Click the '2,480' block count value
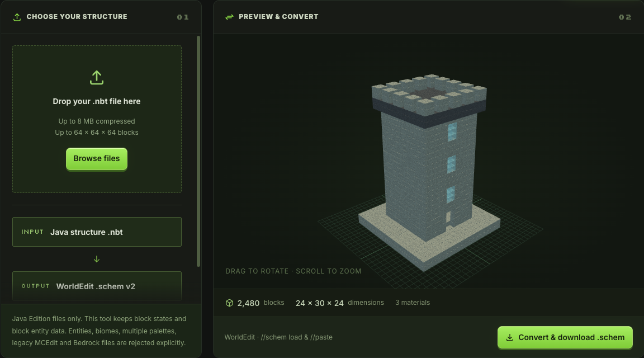644x358 pixels. coord(248,303)
